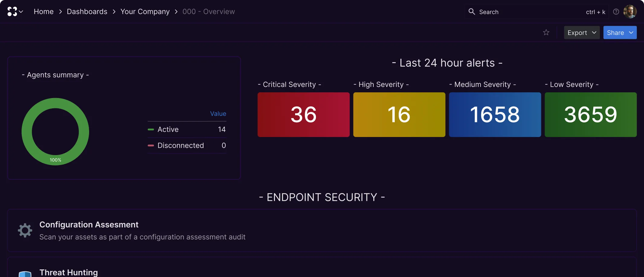Click red Disconnected legend color swatch

click(x=151, y=145)
